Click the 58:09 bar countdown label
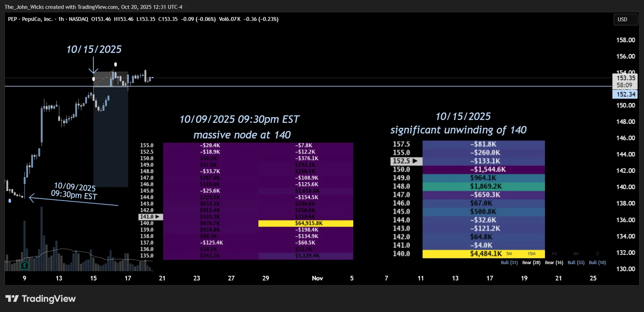This screenshot has height=312, width=644. point(624,85)
